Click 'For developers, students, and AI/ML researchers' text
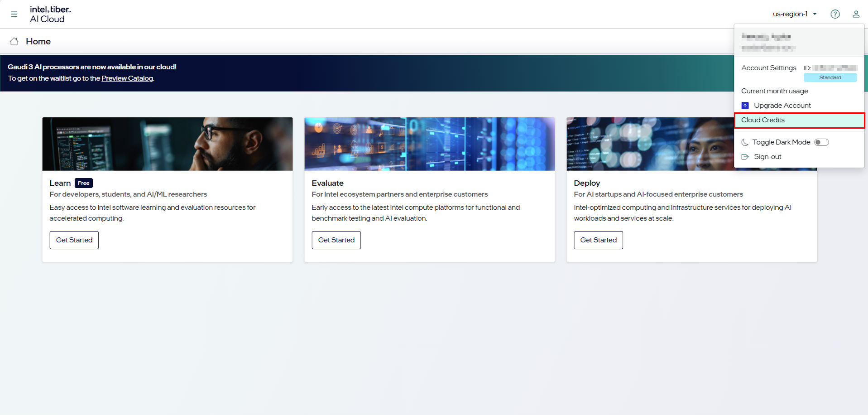Viewport: 868px width, 415px height. tap(128, 194)
